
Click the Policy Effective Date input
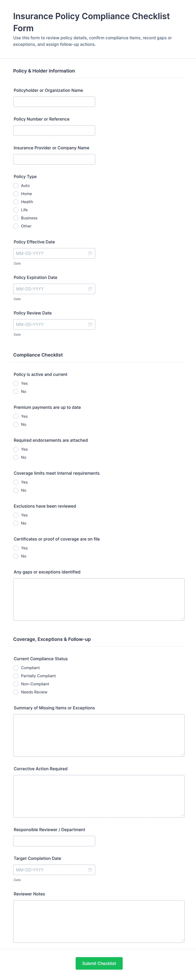coord(50,253)
